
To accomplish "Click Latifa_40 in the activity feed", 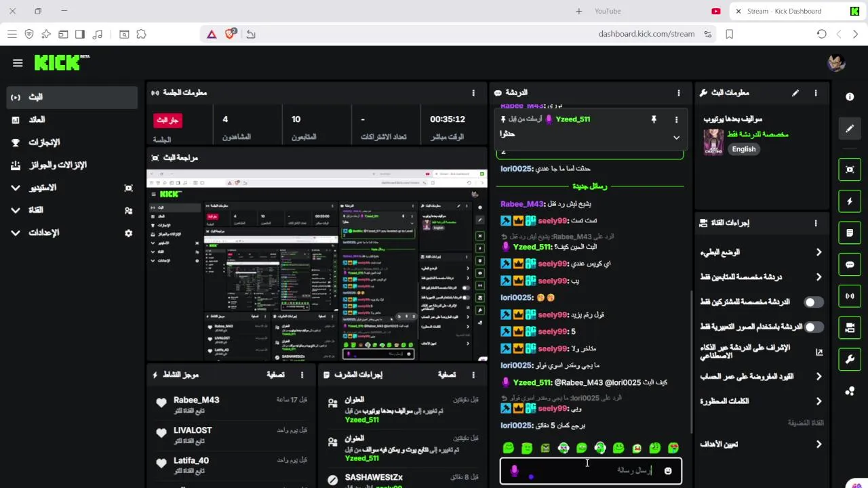I will [x=191, y=461].
